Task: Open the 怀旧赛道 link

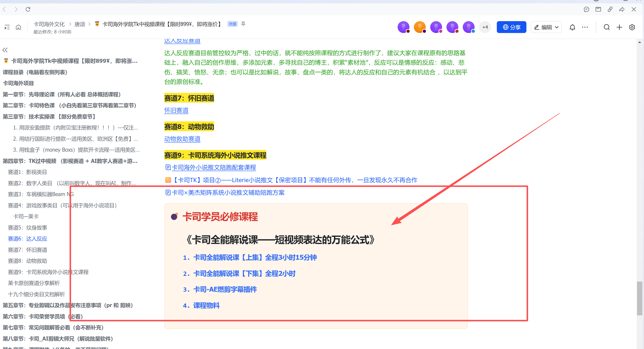Action: tap(176, 110)
